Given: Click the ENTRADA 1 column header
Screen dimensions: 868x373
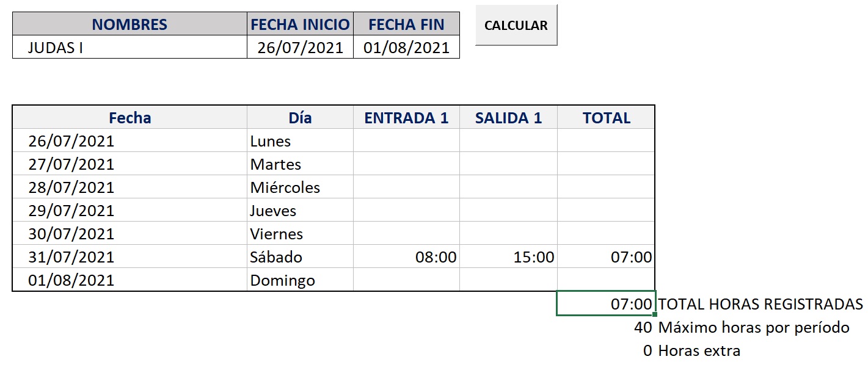Looking at the screenshot, I should 406,118.
